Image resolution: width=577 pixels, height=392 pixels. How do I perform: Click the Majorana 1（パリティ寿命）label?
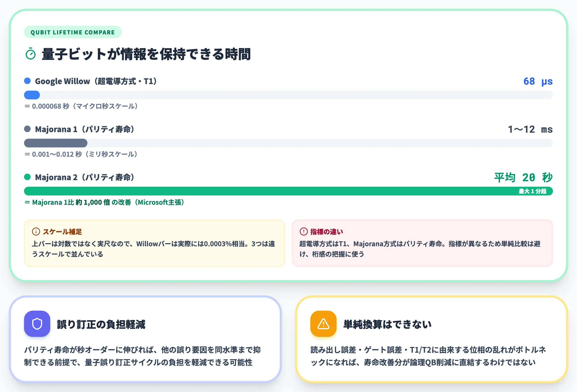tap(85, 129)
